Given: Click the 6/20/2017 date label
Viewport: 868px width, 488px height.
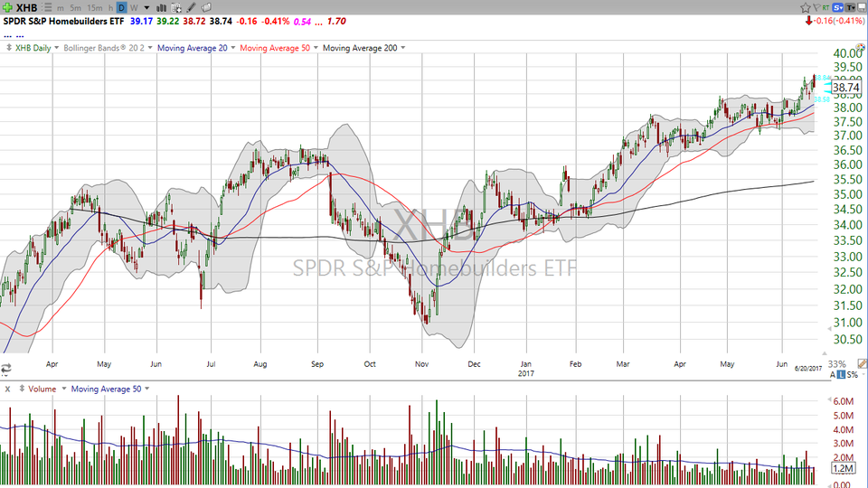Looking at the screenshot, I should click(808, 369).
